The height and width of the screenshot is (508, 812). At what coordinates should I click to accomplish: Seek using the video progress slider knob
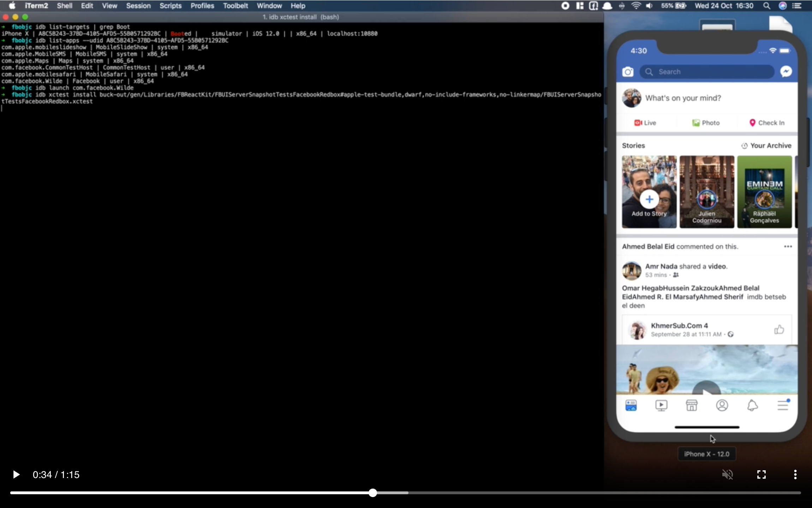[x=373, y=493]
